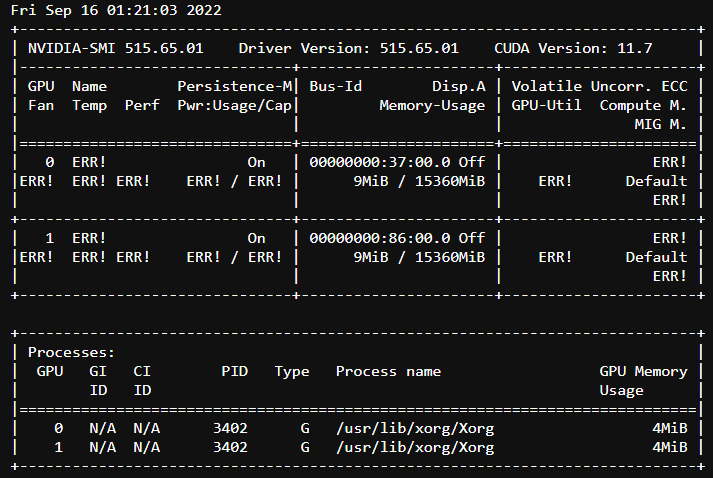Viewport: 713px width, 478px height.
Task: Click the ERR! name of GPU 0
Action: tap(89, 162)
